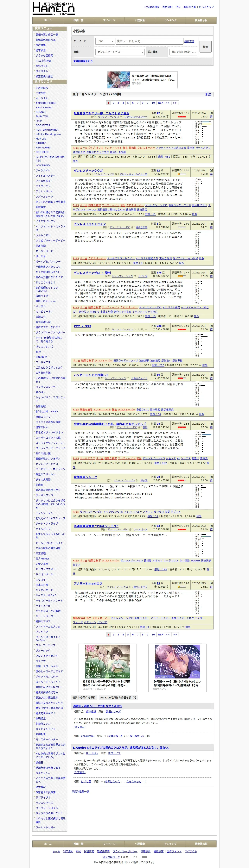Open novel 状態異常シャーク
Viewport: 249px width, 868px height.
pos(85,477)
